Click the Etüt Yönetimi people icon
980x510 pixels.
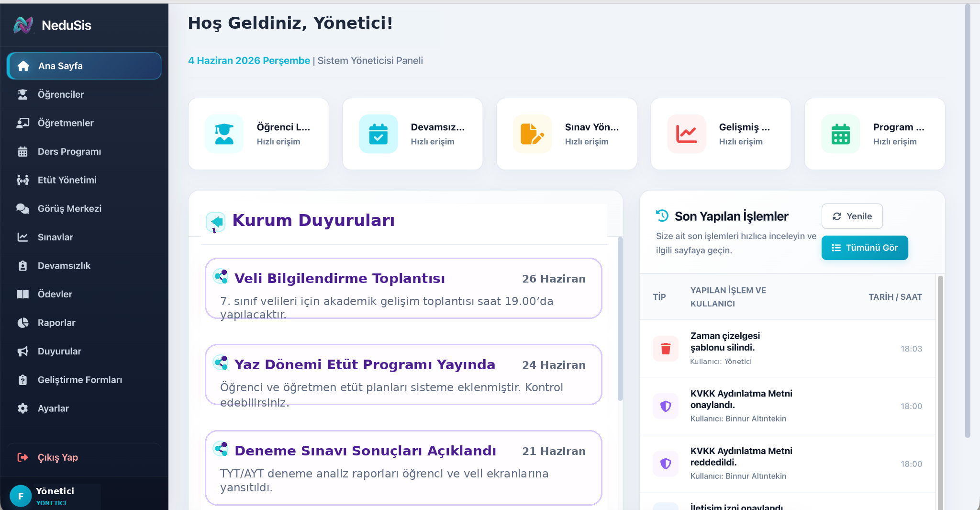(x=22, y=180)
